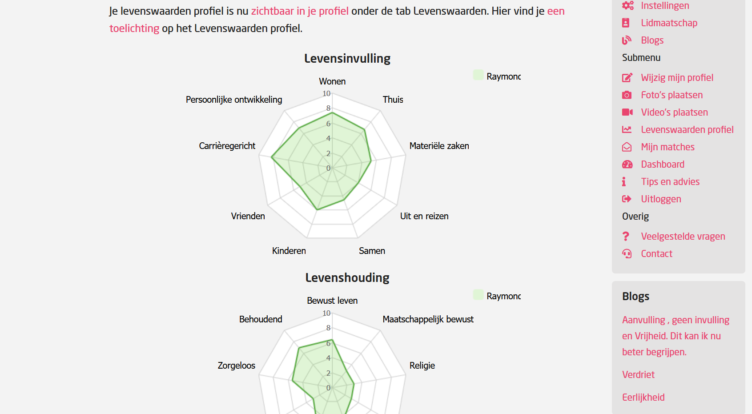
Task: Click the Levenswaarden profiel chart icon
Action: (627, 130)
